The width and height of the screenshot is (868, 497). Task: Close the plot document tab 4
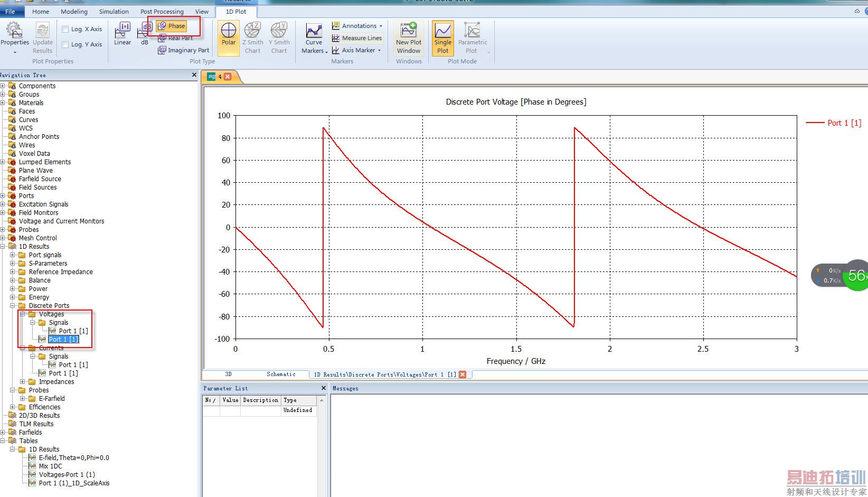click(x=228, y=77)
